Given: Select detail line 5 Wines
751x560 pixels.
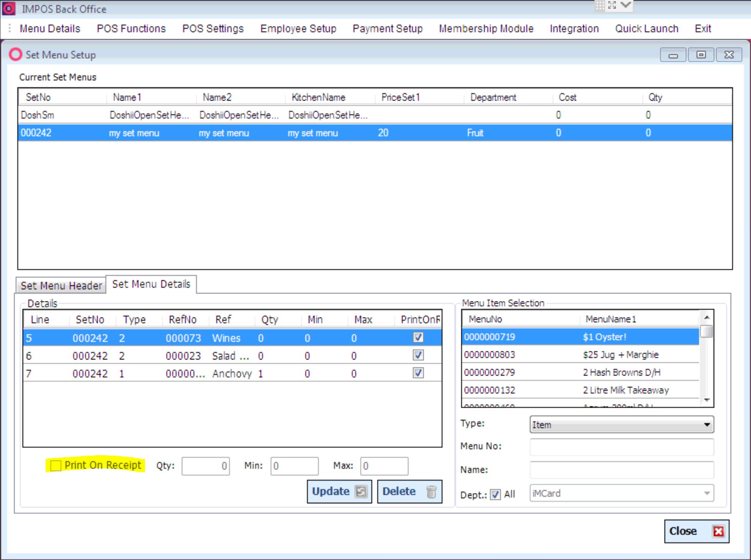Looking at the screenshot, I should tap(232, 338).
